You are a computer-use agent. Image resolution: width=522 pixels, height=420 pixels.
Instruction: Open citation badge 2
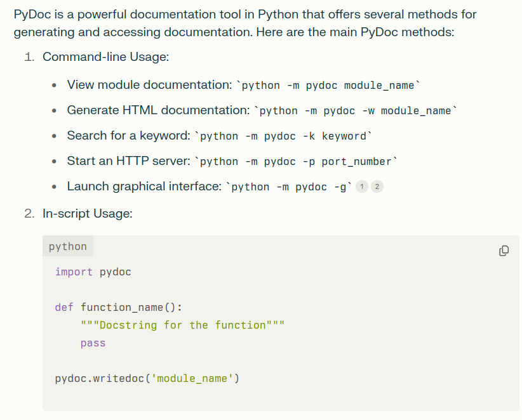coord(377,187)
